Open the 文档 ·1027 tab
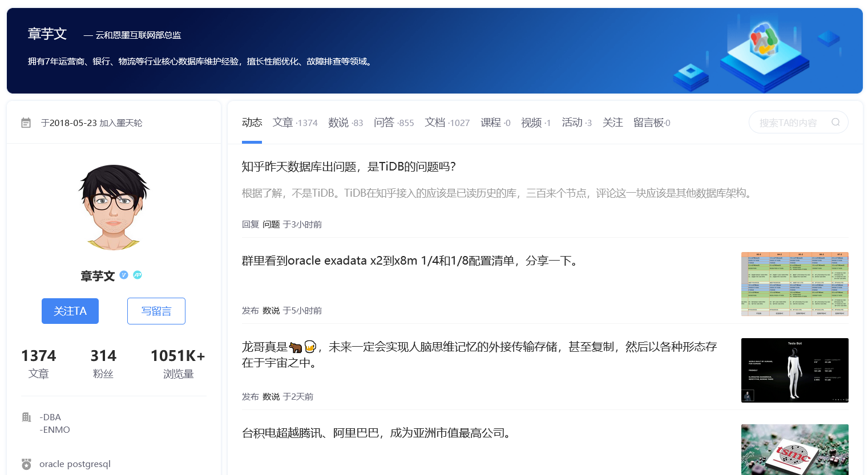 [447, 122]
